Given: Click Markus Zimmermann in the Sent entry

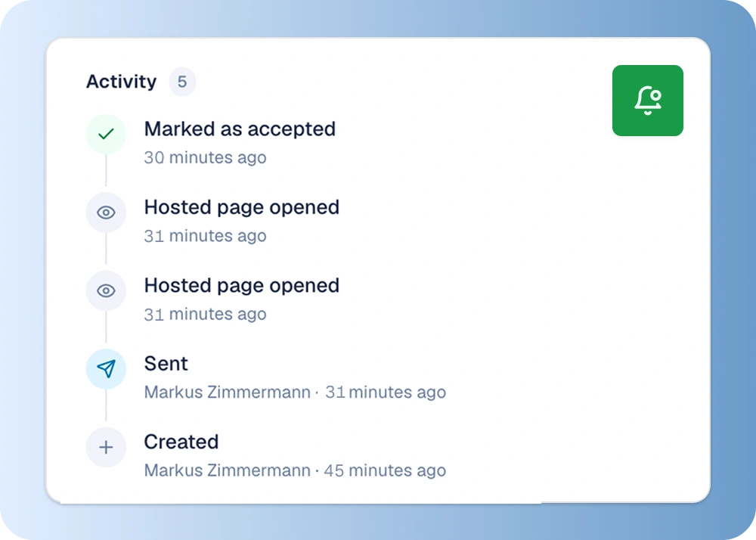Looking at the screenshot, I should (227, 392).
